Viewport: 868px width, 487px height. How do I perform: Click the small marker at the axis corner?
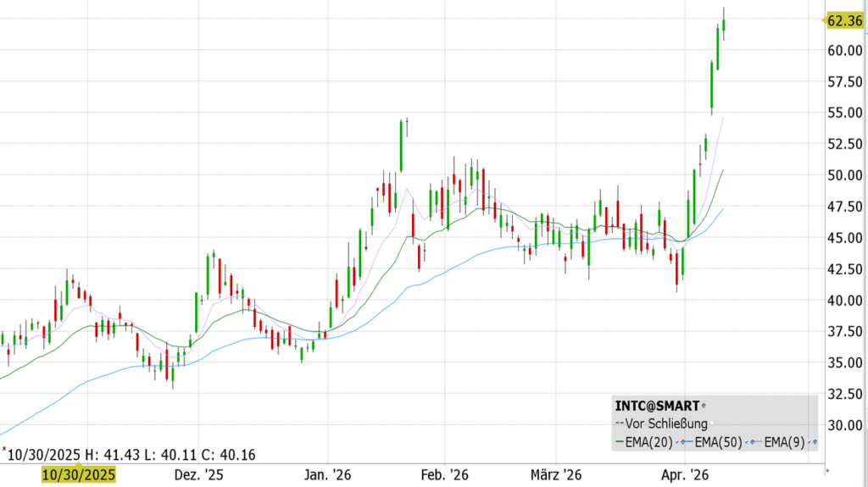click(828, 467)
